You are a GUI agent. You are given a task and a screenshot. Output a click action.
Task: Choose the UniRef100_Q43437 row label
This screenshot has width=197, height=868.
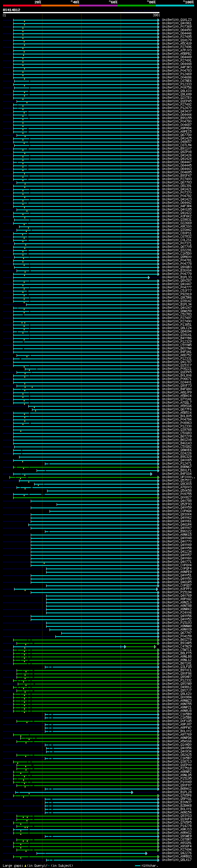177,111
